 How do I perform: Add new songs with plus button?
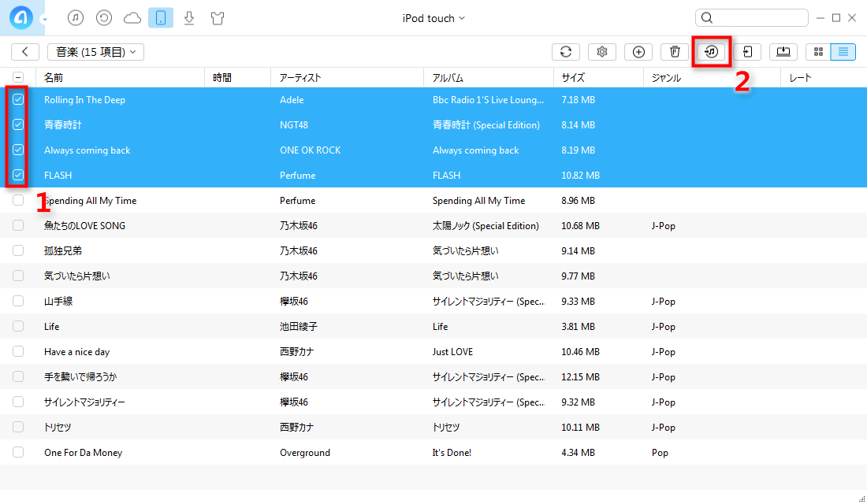638,51
